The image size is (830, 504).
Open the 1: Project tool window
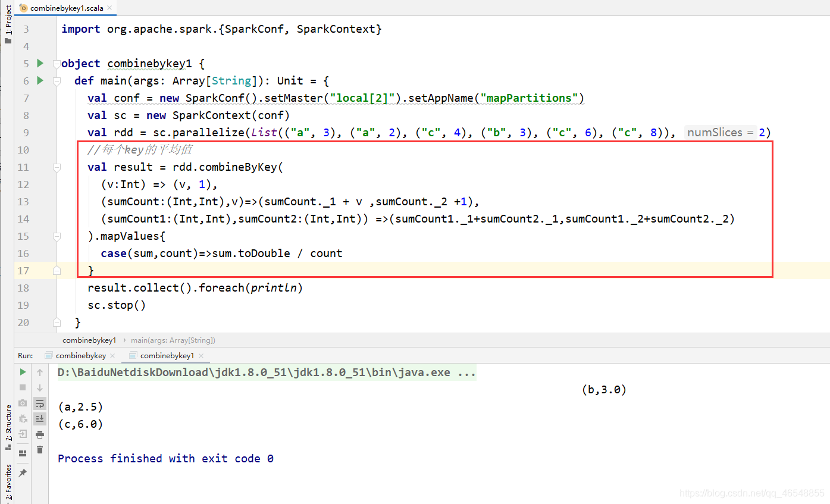(x=8, y=24)
